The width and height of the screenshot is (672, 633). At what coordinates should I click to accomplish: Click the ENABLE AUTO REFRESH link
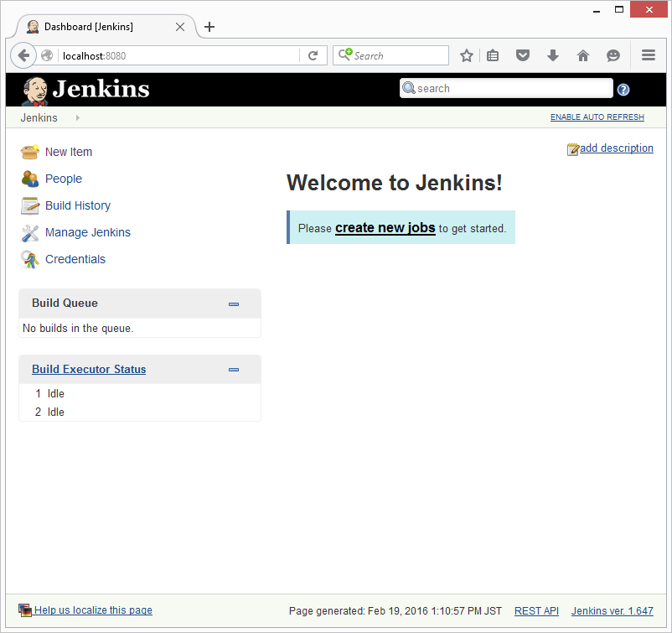coord(597,117)
